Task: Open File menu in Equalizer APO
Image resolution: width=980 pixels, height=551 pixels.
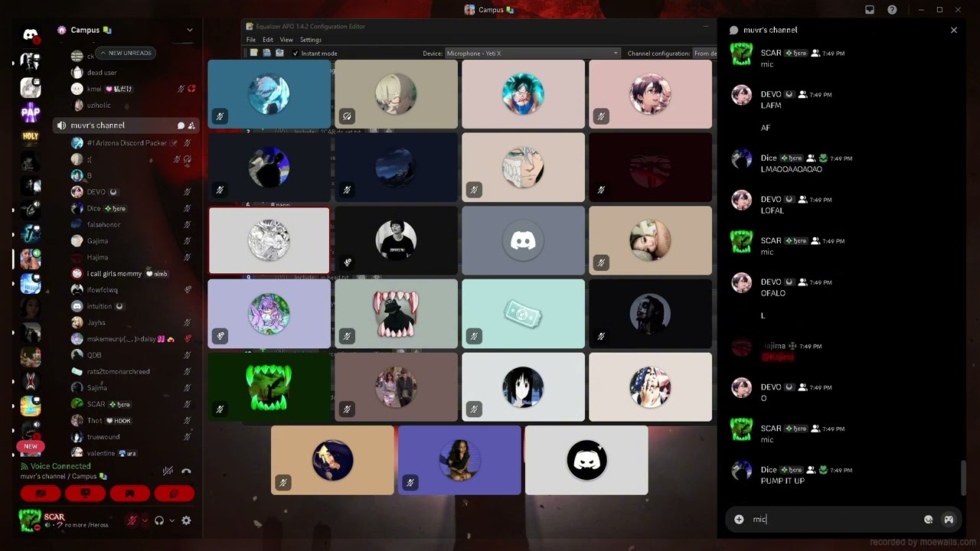Action: pos(251,40)
